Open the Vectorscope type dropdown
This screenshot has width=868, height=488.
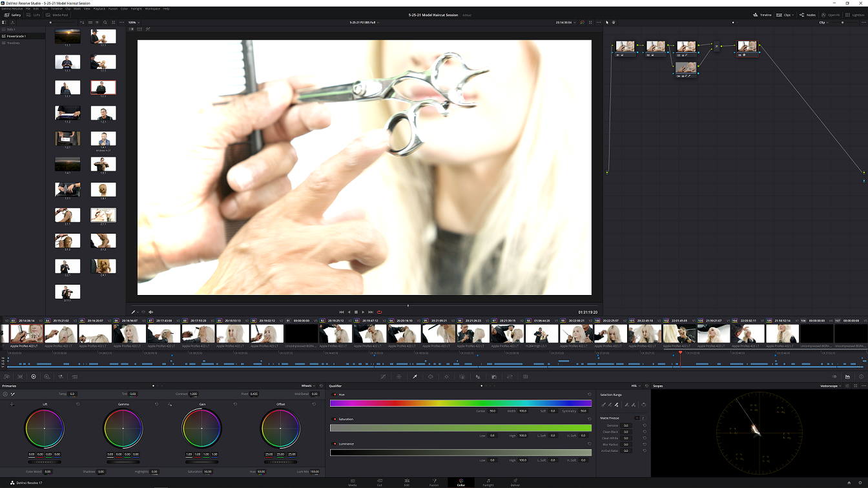830,385
